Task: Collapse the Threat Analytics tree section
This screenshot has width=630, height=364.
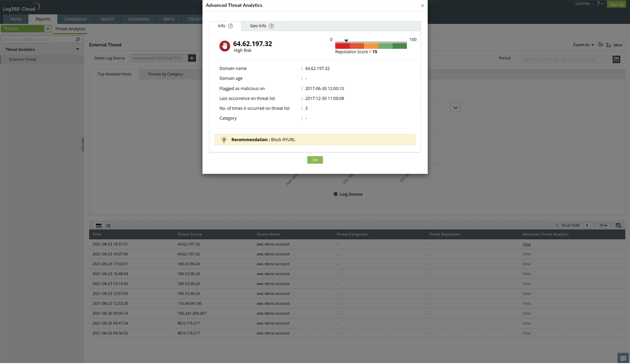Action: pyautogui.click(x=77, y=50)
